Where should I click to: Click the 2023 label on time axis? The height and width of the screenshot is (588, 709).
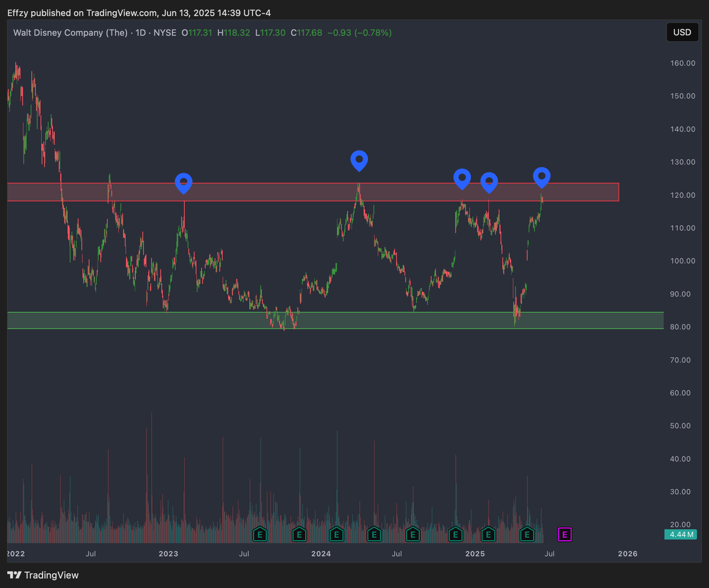tap(169, 554)
